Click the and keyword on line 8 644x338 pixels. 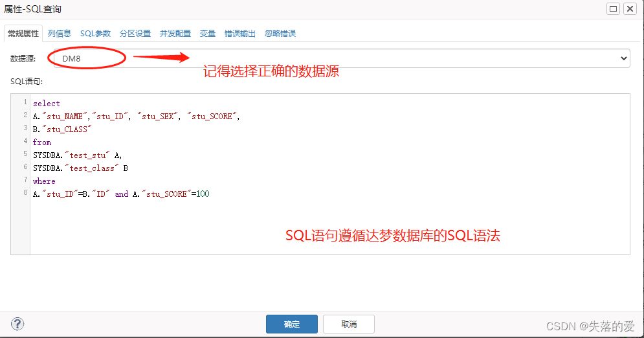(x=121, y=194)
